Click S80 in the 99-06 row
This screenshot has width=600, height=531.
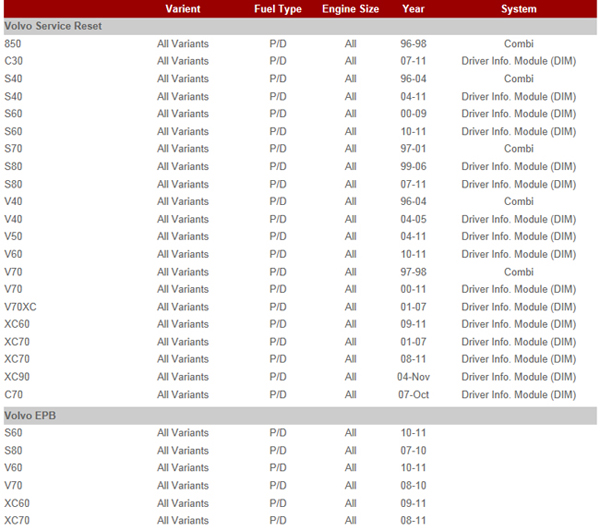(x=13, y=166)
